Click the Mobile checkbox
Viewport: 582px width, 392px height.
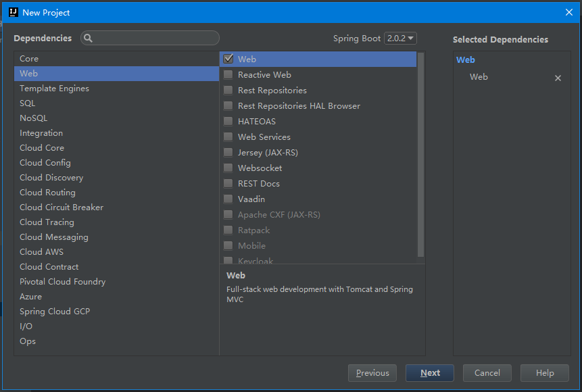tap(228, 246)
